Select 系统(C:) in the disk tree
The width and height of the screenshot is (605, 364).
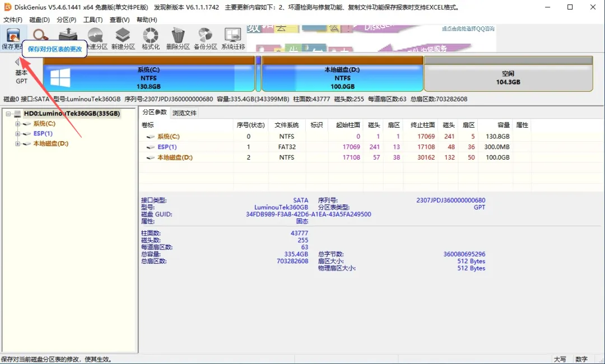[x=44, y=124]
